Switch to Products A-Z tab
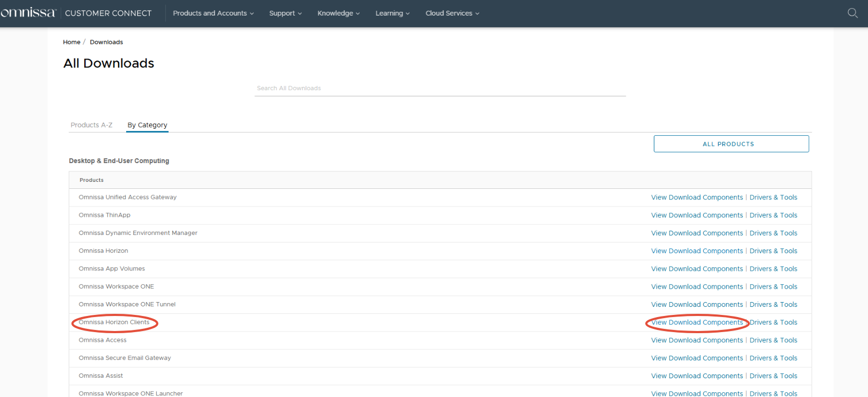This screenshot has width=868, height=397. coord(91,125)
